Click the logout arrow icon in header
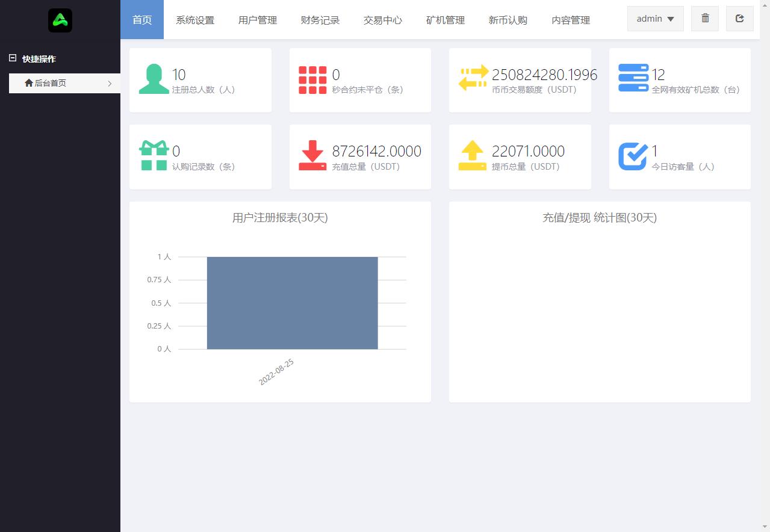 [x=740, y=19]
